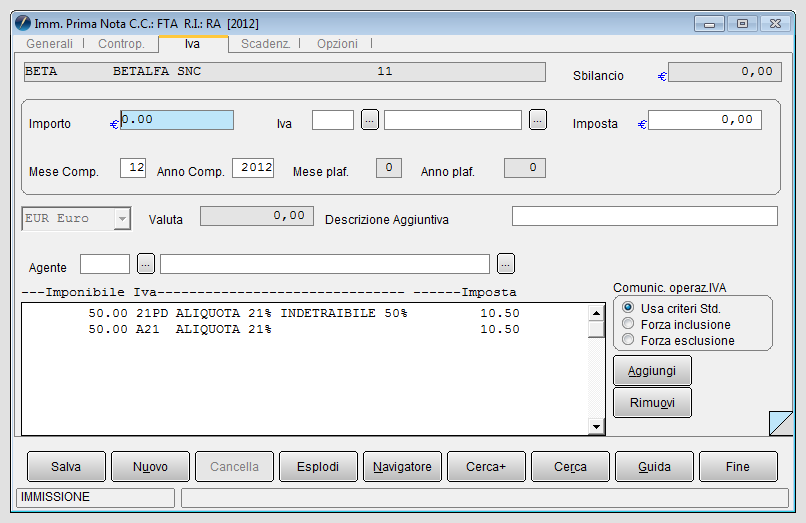Click the list scrollbar down arrow
This screenshot has height=523, width=806.
pyautogui.click(x=596, y=426)
